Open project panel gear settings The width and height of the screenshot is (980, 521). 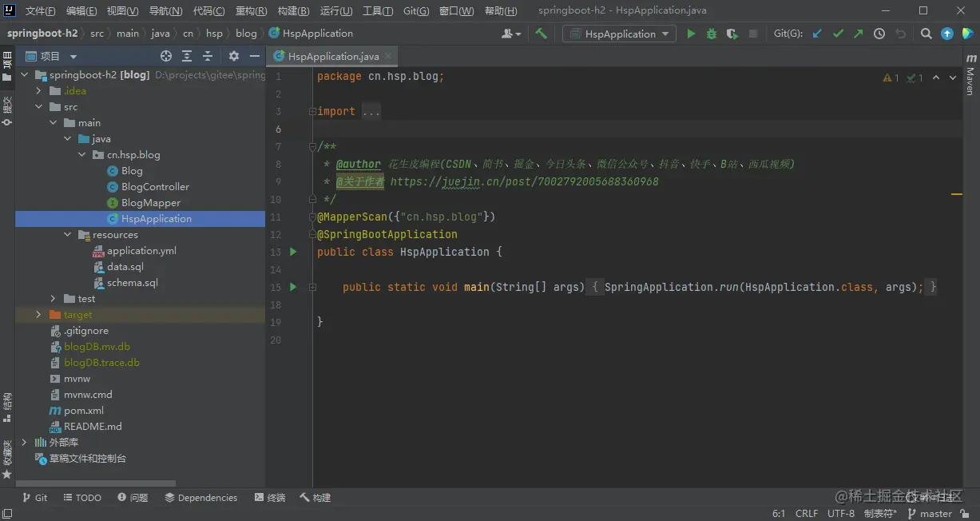234,56
